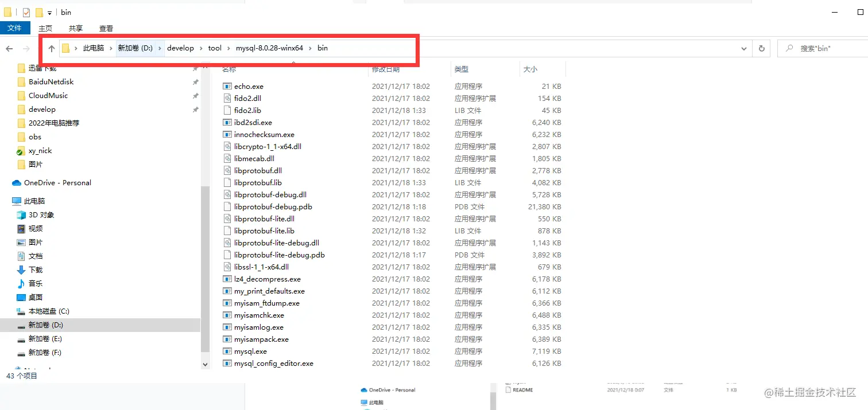Click the libcrypto-1_1-x64.dll file icon
The width and height of the screenshot is (868, 410).
(227, 146)
